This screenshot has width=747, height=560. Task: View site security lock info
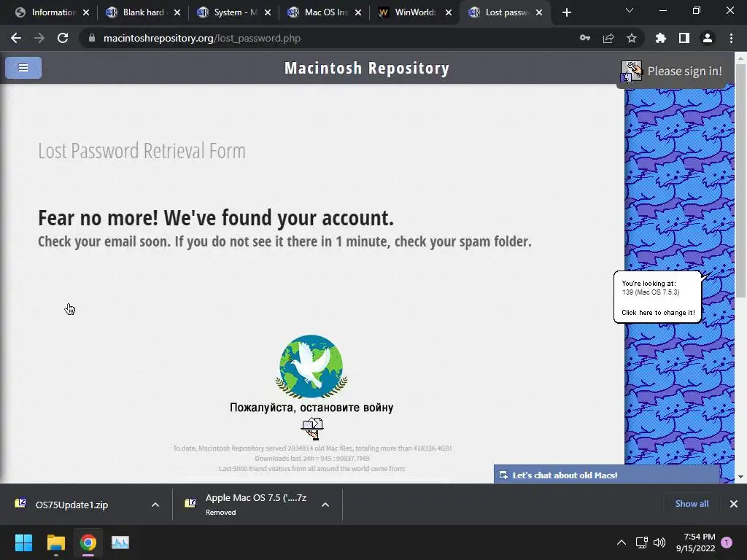(92, 38)
